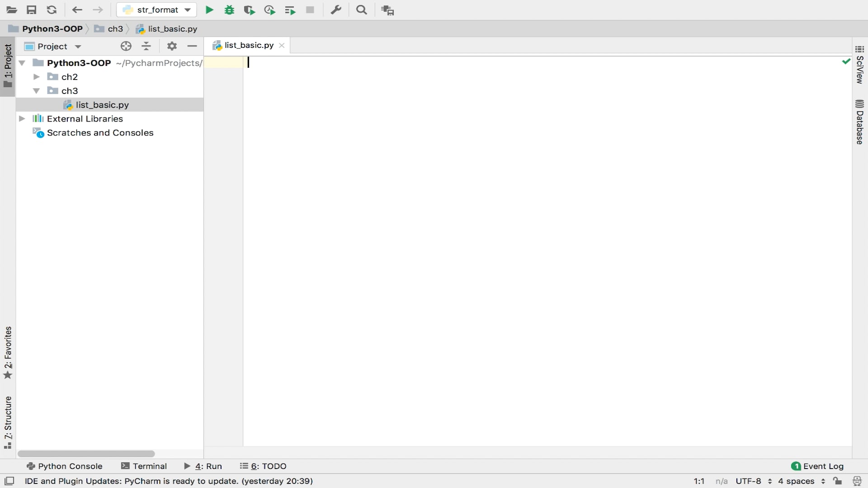
Task: Click the green Debug bug icon
Action: coord(229,10)
